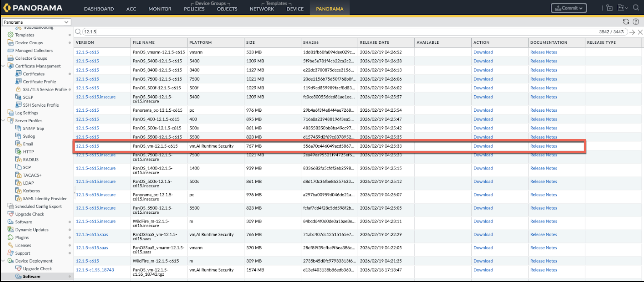This screenshot has height=282, width=644.
Task: Switch to the MONITOR tab
Action: click(x=160, y=9)
